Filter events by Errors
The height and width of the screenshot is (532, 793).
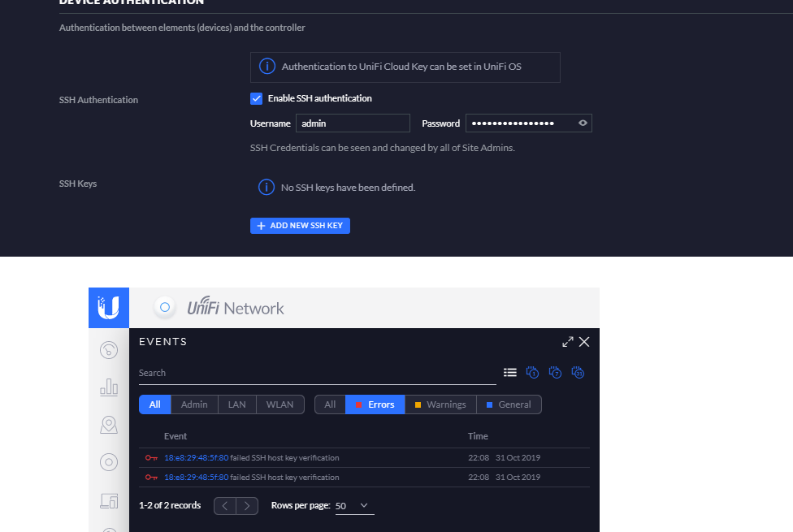[x=375, y=404]
